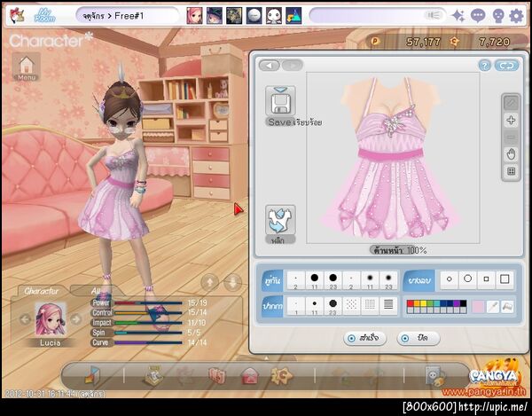Screen dimensions: 532x416
Task: Open the sparkle effects icon
Action: [x=458, y=16]
